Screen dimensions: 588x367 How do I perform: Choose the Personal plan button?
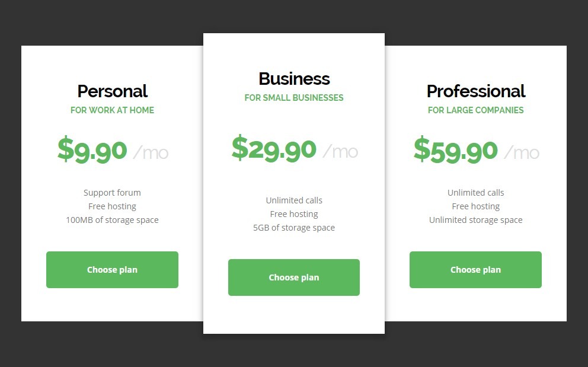pyautogui.click(x=112, y=270)
